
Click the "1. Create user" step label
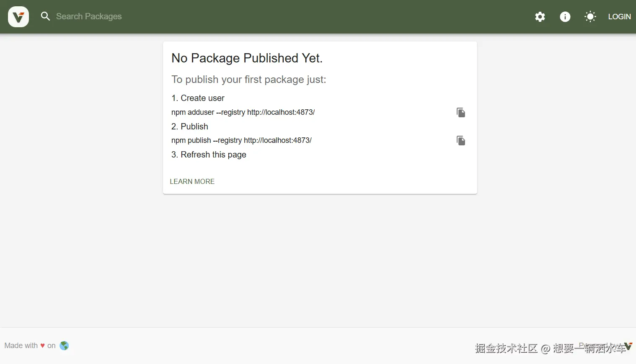point(198,98)
